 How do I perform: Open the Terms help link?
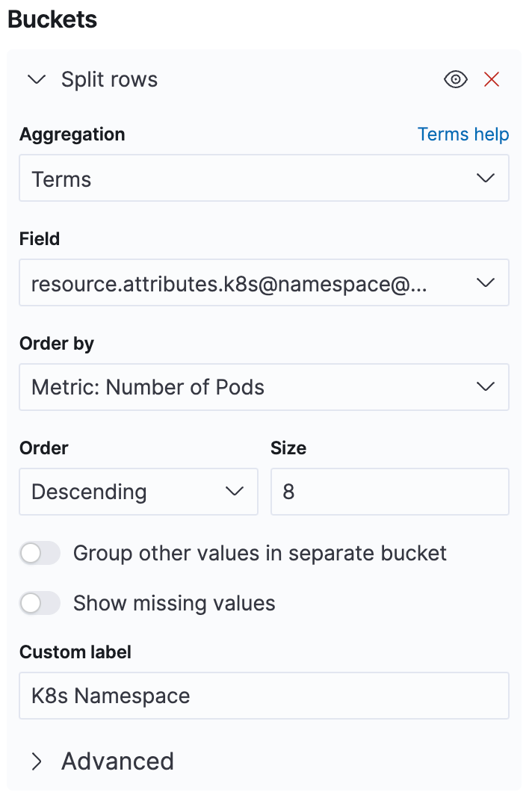(x=463, y=134)
